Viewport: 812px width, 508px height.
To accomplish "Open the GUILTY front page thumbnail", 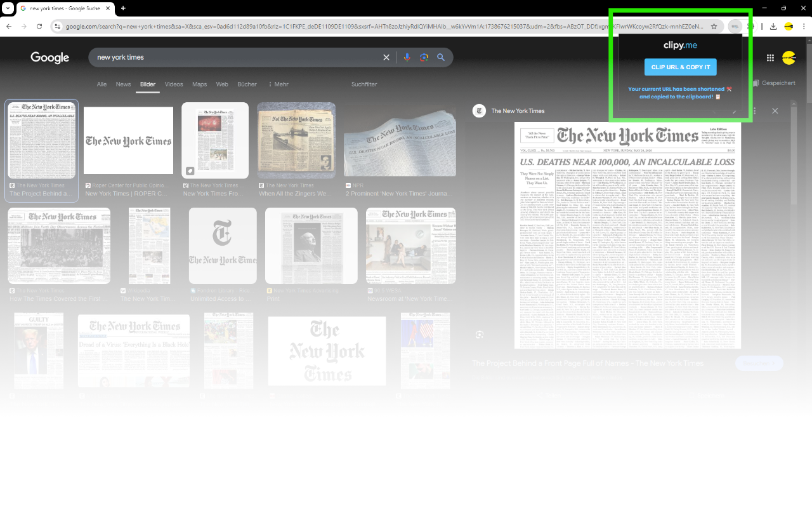I will point(39,352).
